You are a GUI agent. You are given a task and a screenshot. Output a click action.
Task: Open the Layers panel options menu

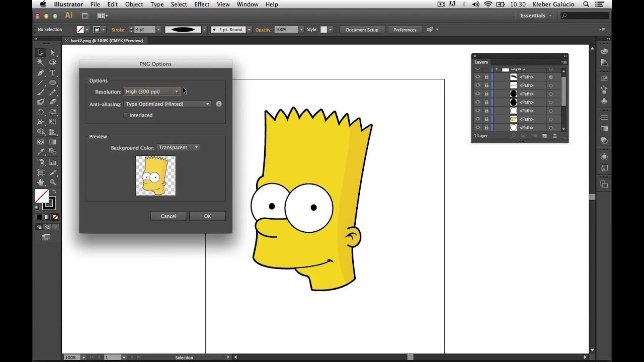click(564, 62)
